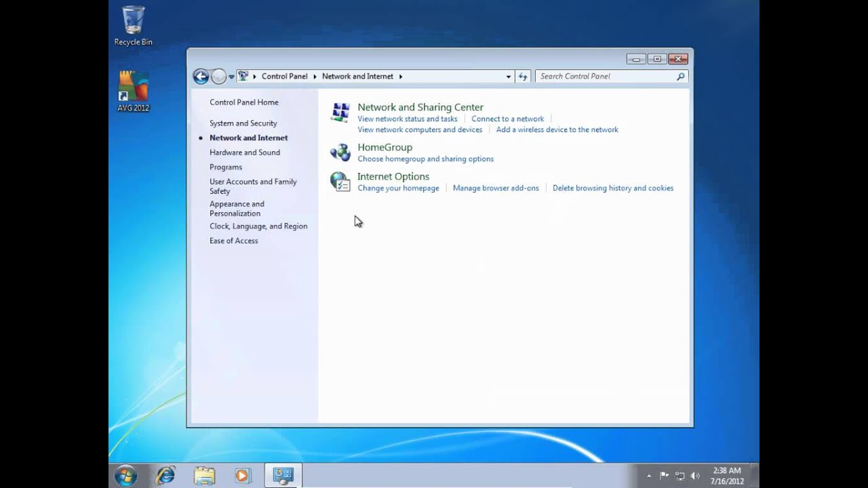Open Clock, Language, and Region
The height and width of the screenshot is (488, 868).
pyautogui.click(x=258, y=226)
